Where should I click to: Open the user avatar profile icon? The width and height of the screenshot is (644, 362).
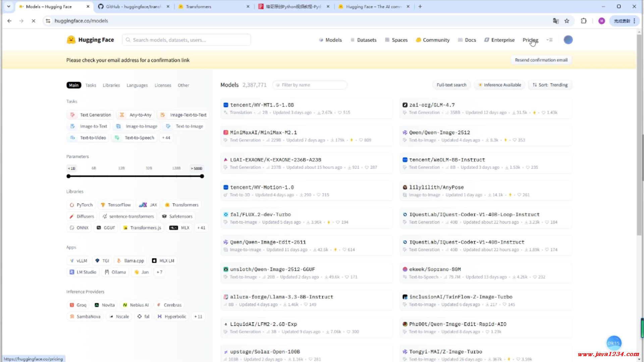pyautogui.click(x=568, y=40)
